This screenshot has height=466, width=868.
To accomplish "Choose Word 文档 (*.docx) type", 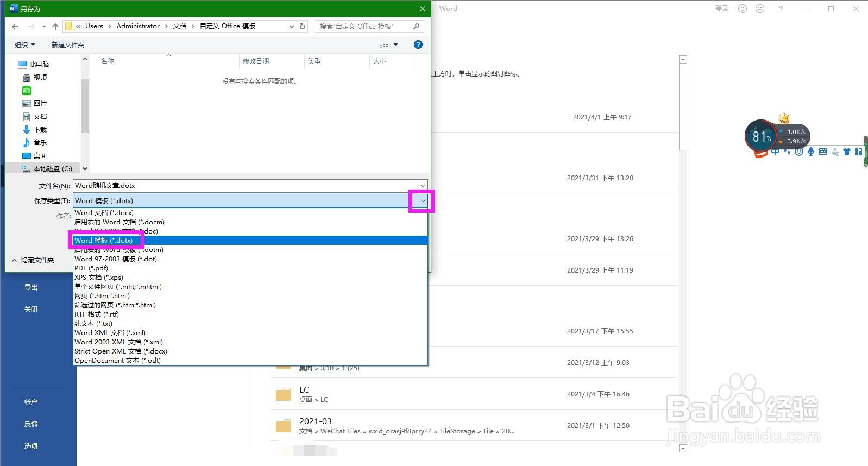I will [250, 212].
